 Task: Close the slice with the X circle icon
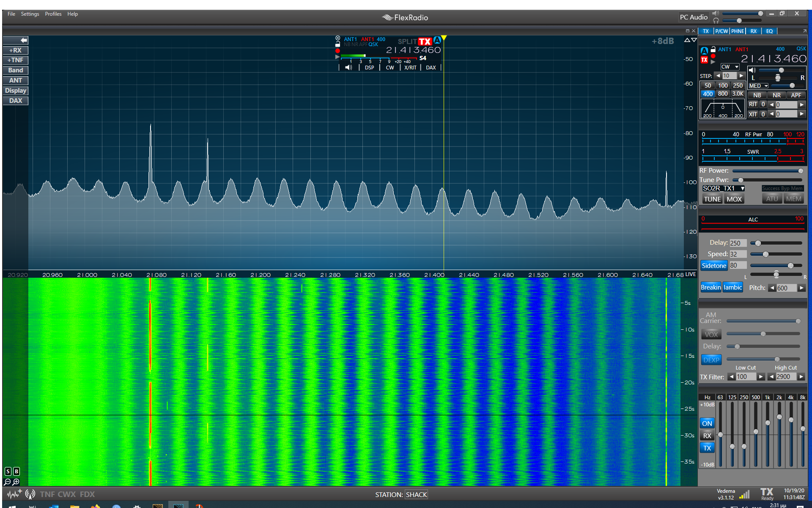click(x=337, y=38)
